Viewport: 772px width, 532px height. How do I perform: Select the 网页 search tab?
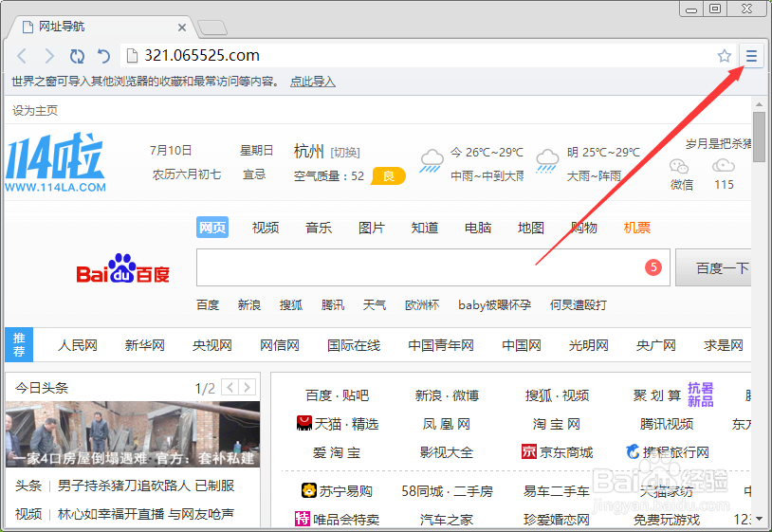(x=212, y=228)
